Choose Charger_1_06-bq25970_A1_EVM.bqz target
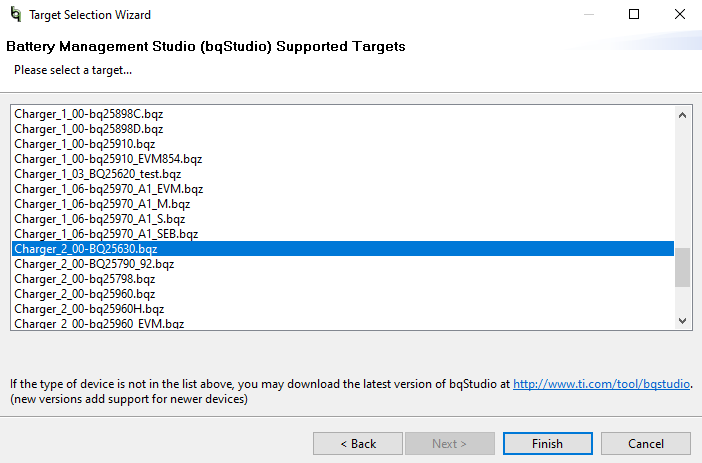Image resolution: width=702 pixels, height=463 pixels. click(108, 189)
